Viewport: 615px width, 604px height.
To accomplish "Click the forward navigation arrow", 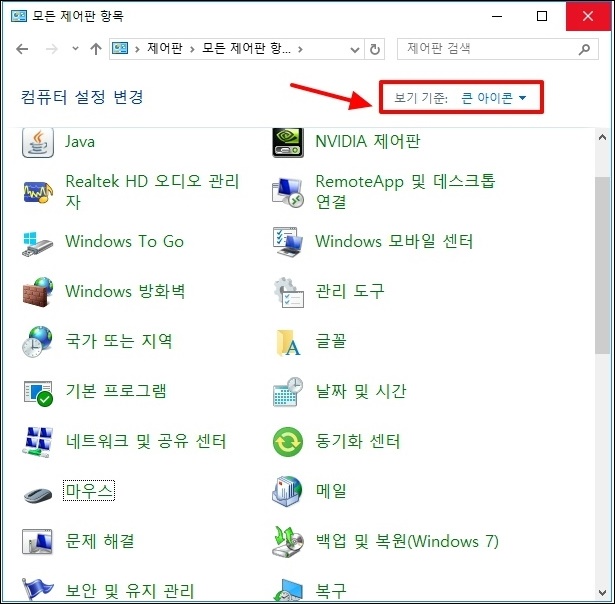I will coord(52,49).
